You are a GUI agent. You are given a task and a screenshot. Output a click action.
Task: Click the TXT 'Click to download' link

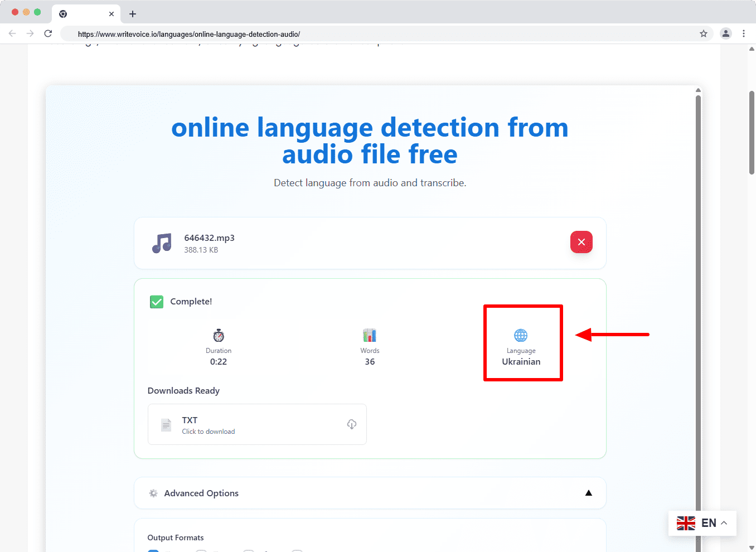pyautogui.click(x=209, y=432)
